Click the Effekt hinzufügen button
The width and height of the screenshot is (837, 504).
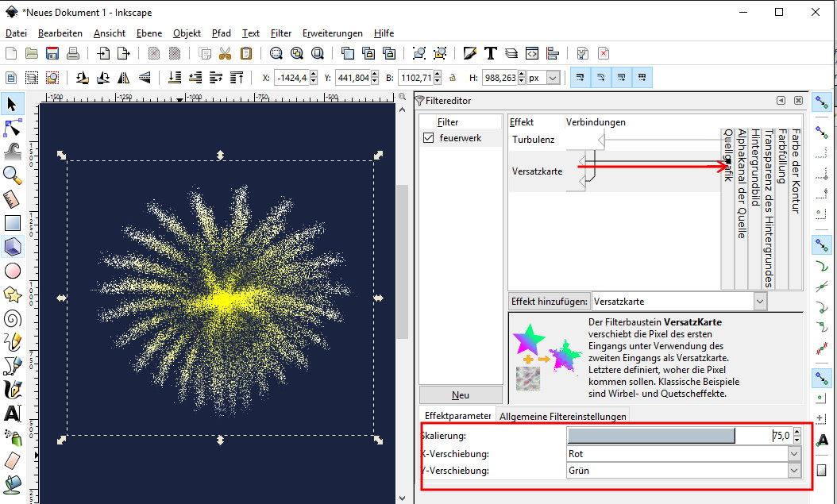pyautogui.click(x=549, y=302)
